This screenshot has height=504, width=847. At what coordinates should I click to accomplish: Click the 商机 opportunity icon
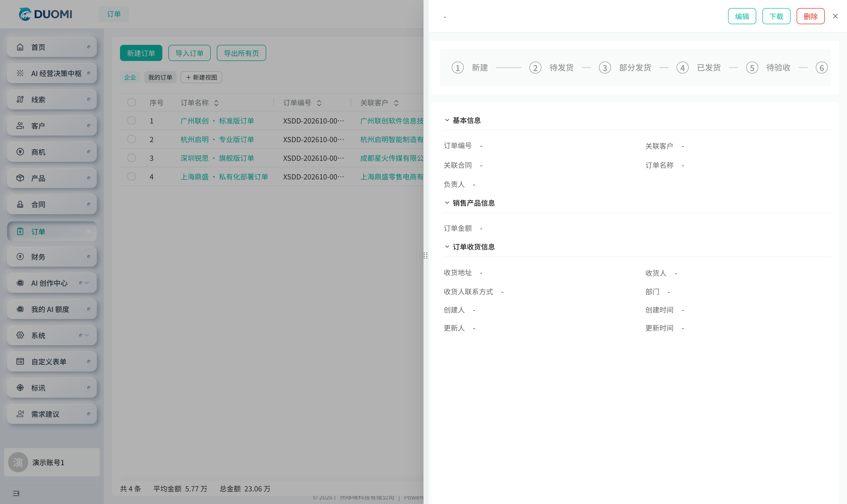20,152
